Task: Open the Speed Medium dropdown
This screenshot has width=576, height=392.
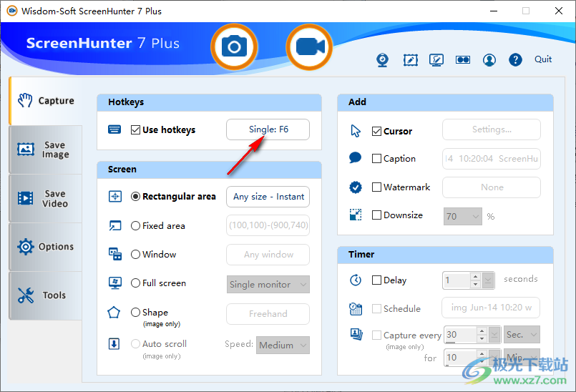Action: pyautogui.click(x=283, y=345)
